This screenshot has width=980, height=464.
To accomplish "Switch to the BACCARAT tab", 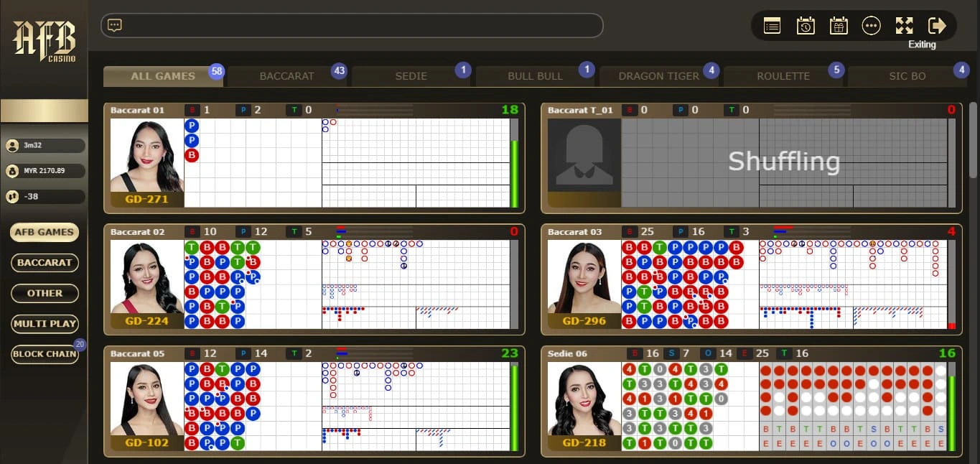I will click(x=286, y=76).
